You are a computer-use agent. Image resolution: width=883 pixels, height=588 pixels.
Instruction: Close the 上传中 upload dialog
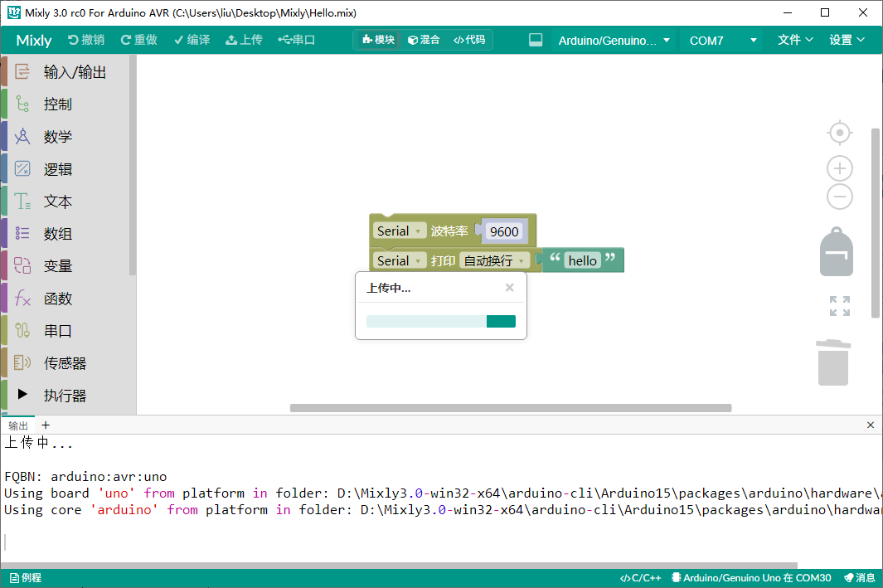tap(510, 288)
